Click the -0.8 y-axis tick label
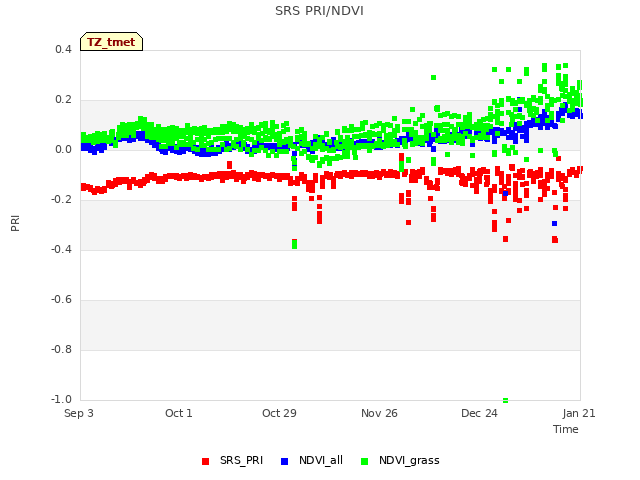The width and height of the screenshot is (640, 480). (x=61, y=349)
